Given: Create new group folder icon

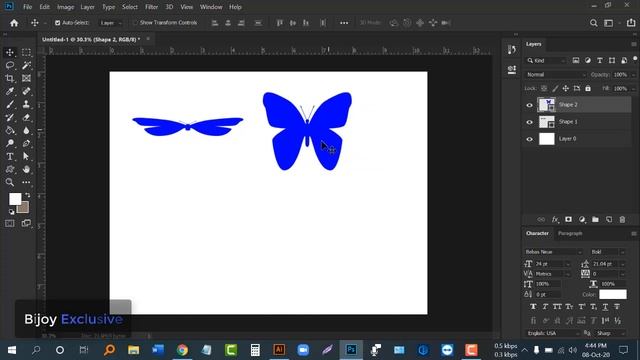Looking at the screenshot, I should click(595, 220).
